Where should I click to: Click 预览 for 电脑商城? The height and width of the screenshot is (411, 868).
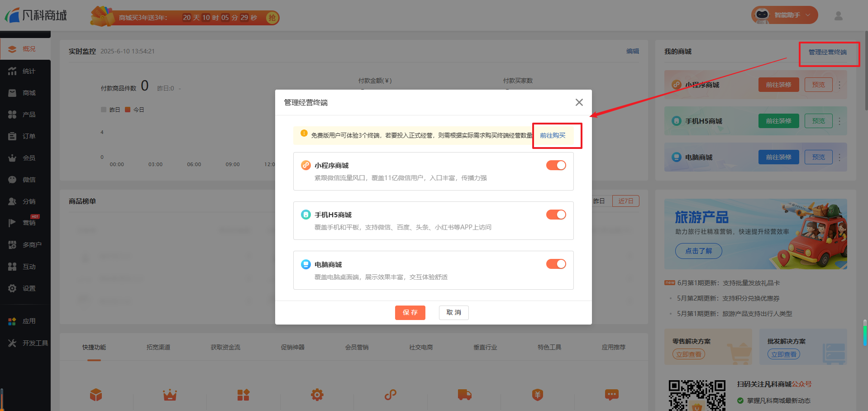tap(819, 157)
